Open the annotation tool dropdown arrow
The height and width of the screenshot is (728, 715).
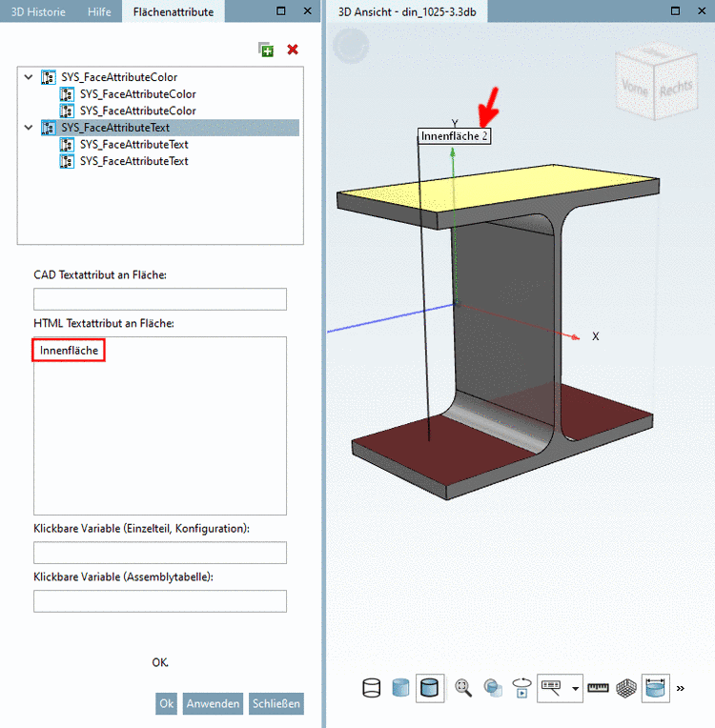[x=575, y=689]
